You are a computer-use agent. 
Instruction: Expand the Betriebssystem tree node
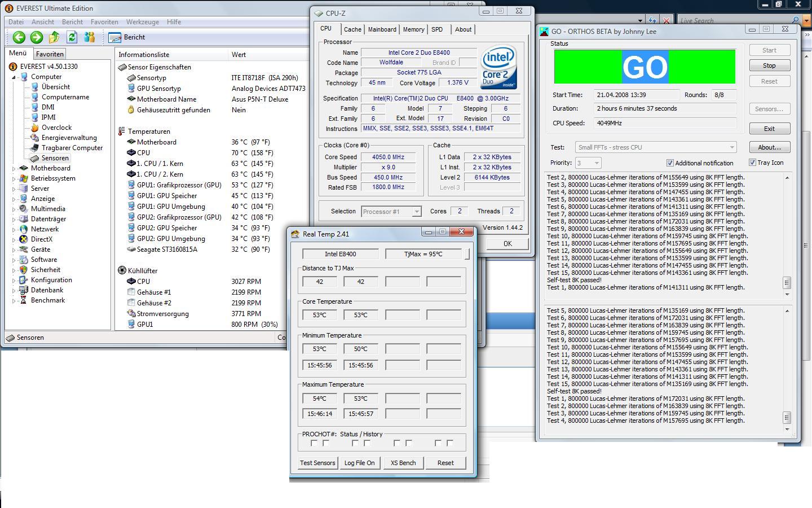pyautogui.click(x=15, y=178)
